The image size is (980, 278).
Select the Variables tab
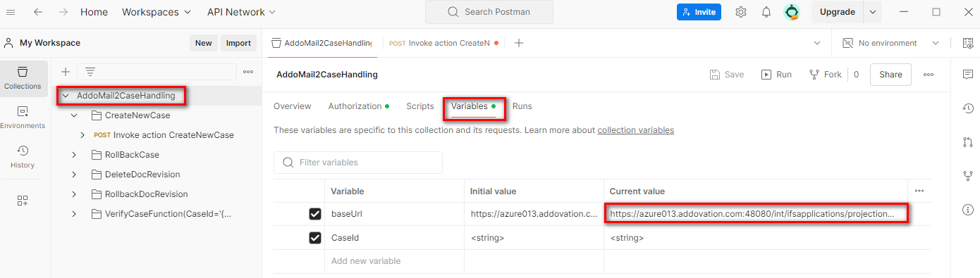[473, 106]
